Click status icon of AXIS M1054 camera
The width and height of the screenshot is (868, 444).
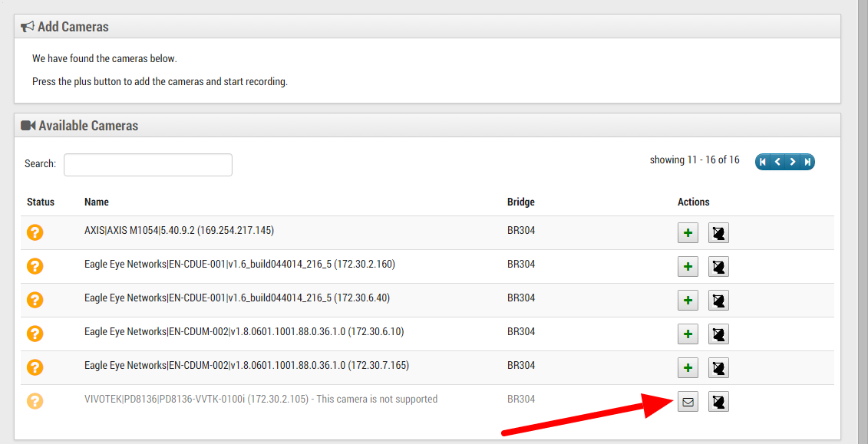pos(35,232)
